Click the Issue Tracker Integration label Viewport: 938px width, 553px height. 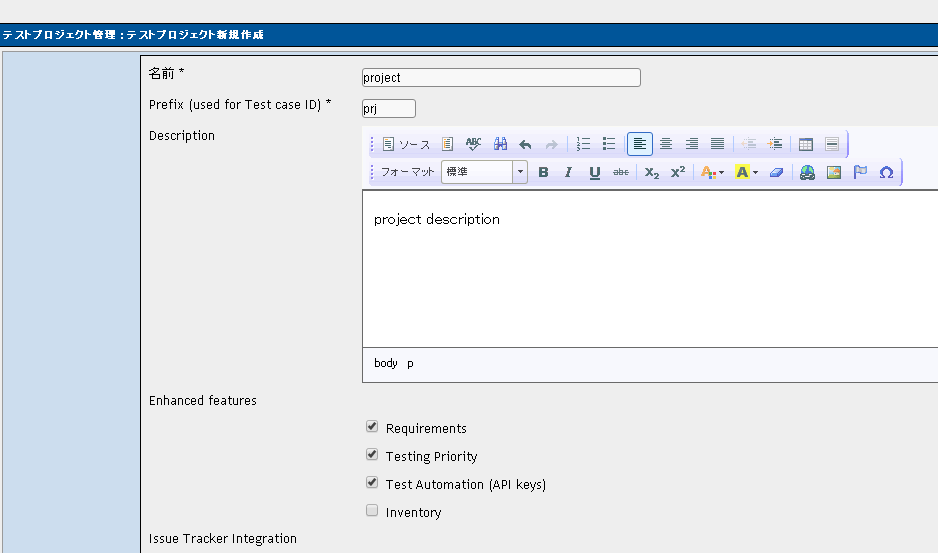(223, 539)
